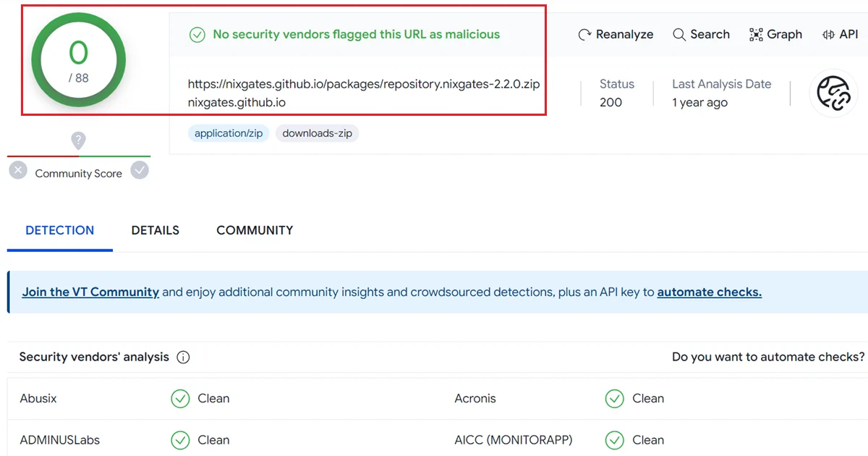
Task: Click the Abusix Clean status checkmark
Action: pos(180,399)
